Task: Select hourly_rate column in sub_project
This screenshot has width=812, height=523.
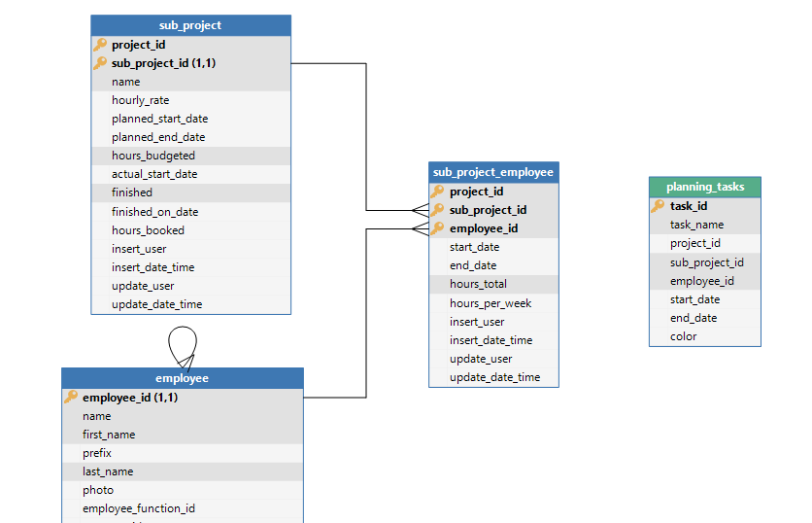Action: coord(140,100)
